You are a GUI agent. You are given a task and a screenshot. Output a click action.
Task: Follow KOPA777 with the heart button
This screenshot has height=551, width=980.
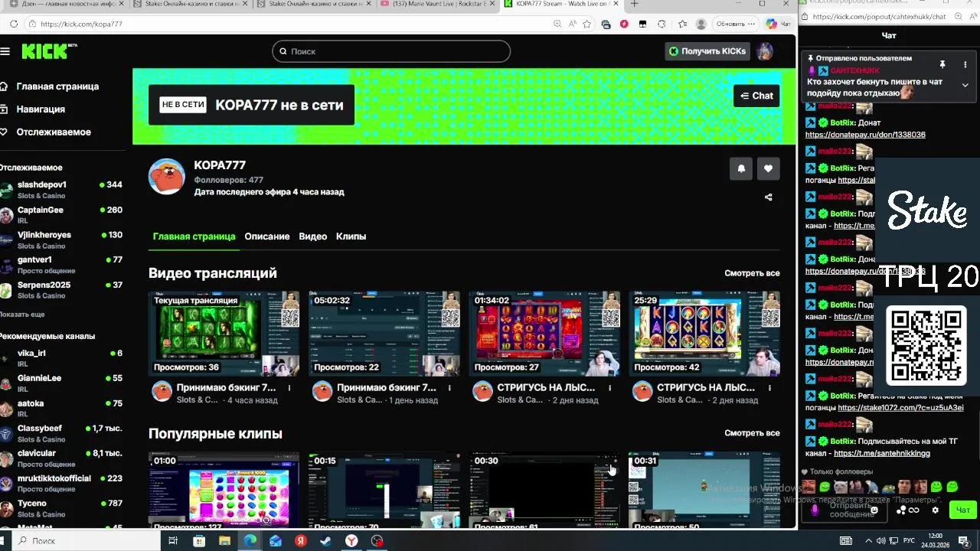pyautogui.click(x=769, y=169)
